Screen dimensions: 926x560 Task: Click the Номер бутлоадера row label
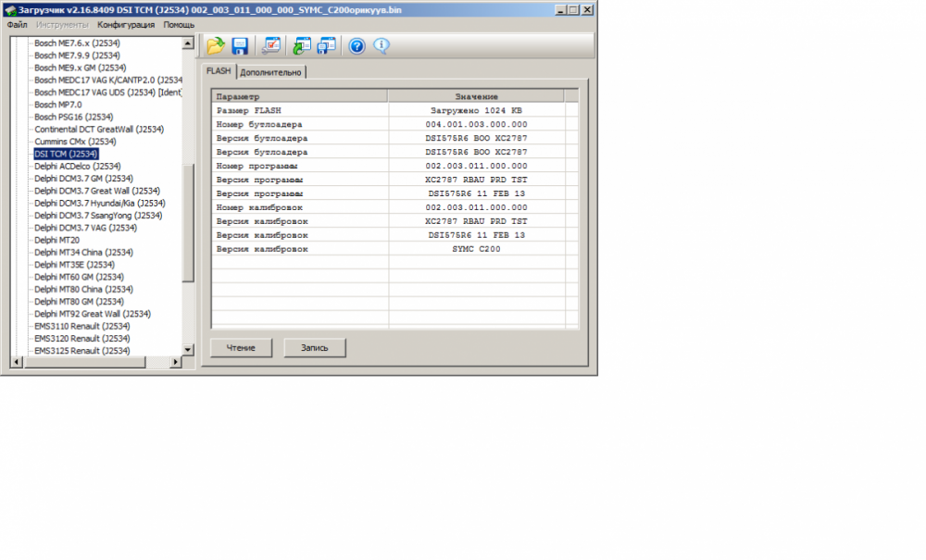click(259, 125)
